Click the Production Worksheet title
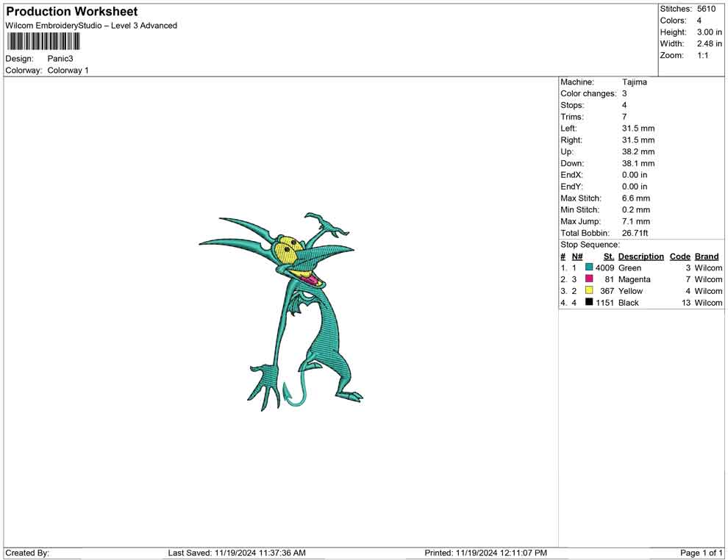Viewport: 728px width, 560px height. click(72, 12)
